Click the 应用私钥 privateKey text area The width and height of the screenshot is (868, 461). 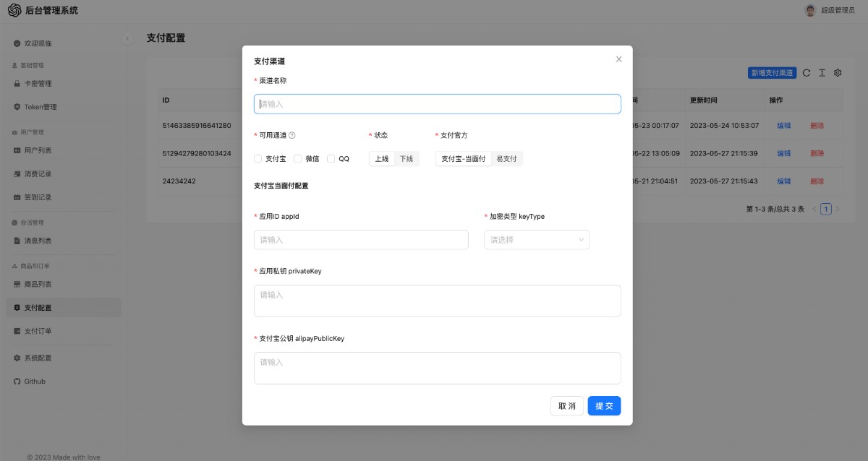(437, 301)
